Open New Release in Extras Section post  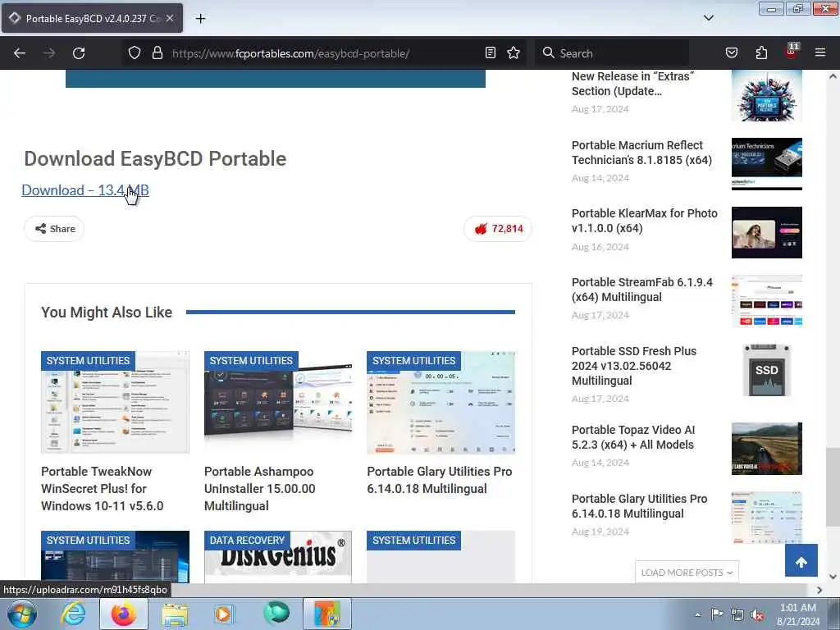632,84
